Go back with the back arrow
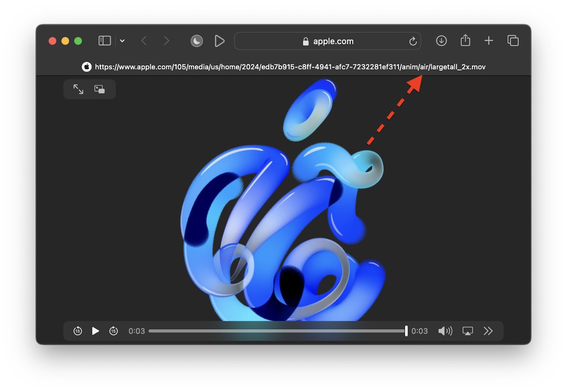 [x=144, y=41]
